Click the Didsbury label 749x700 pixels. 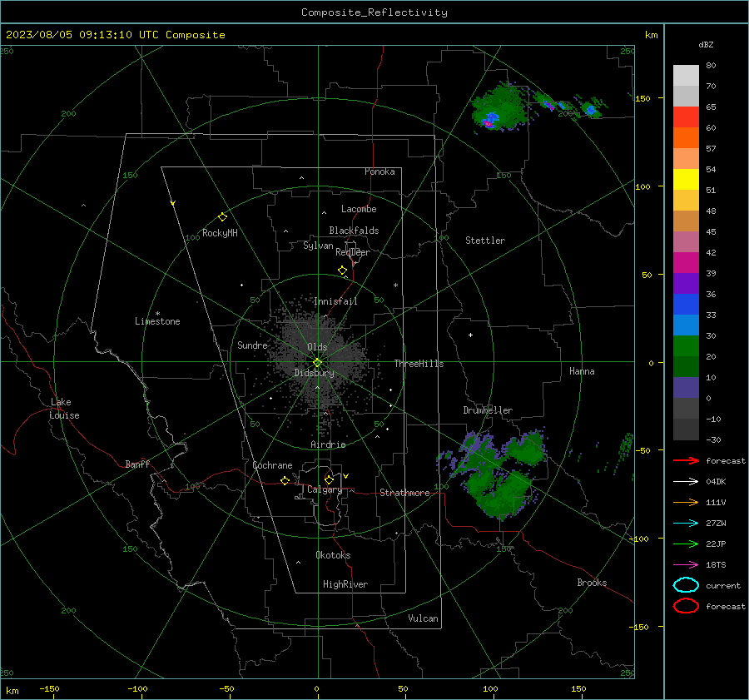pos(314,373)
